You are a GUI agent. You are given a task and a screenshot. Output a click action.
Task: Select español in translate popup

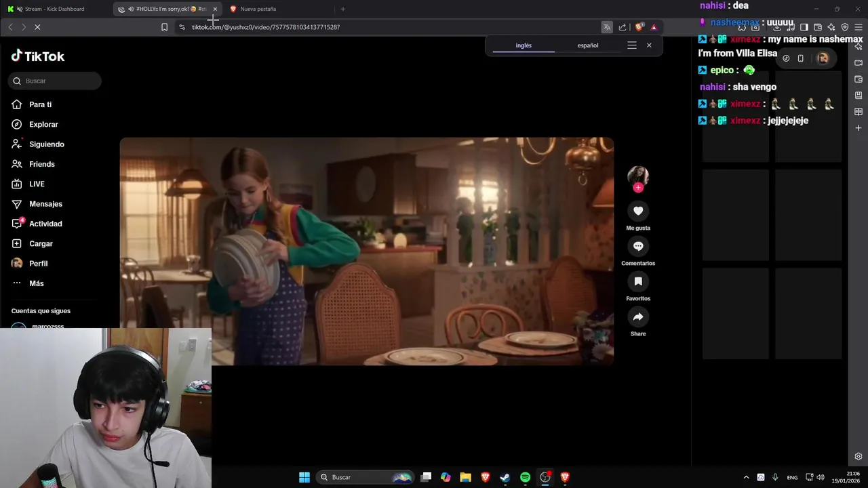point(588,45)
